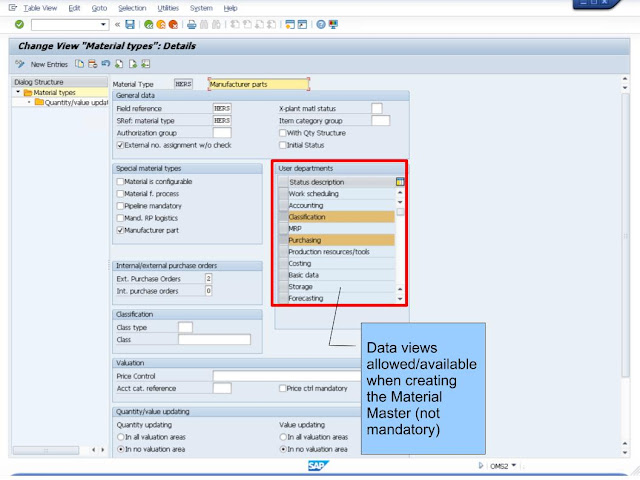This screenshot has width=640, height=480.
Task: Click the Previous Page icon
Action: pyautogui.click(x=247, y=25)
